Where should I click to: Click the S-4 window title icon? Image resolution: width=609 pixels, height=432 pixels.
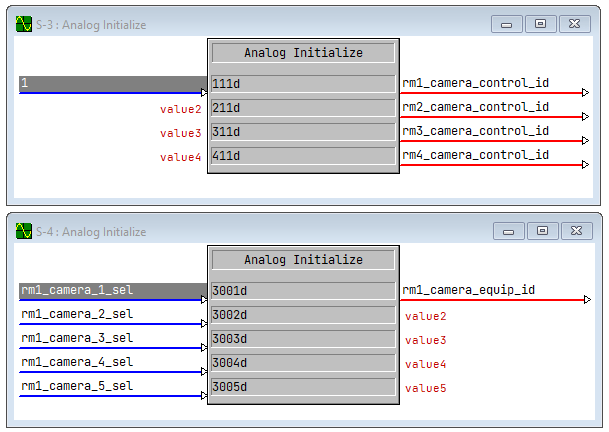pyautogui.click(x=23, y=231)
